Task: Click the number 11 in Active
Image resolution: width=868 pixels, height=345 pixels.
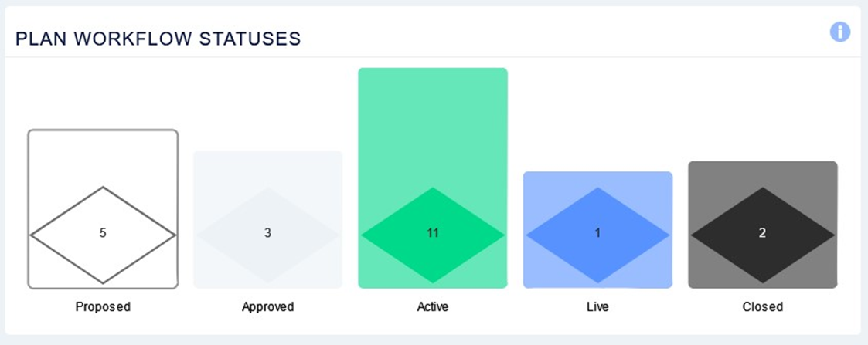Action: point(433,233)
